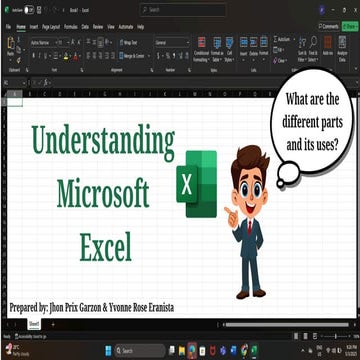Open File Explorer from taskbar
This screenshot has width=360, height=360.
coord(182,351)
